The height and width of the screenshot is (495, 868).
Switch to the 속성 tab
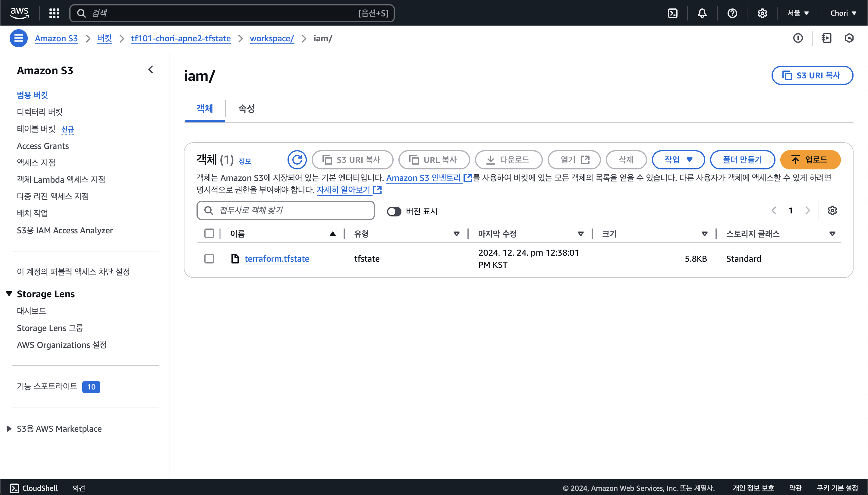[x=247, y=109]
